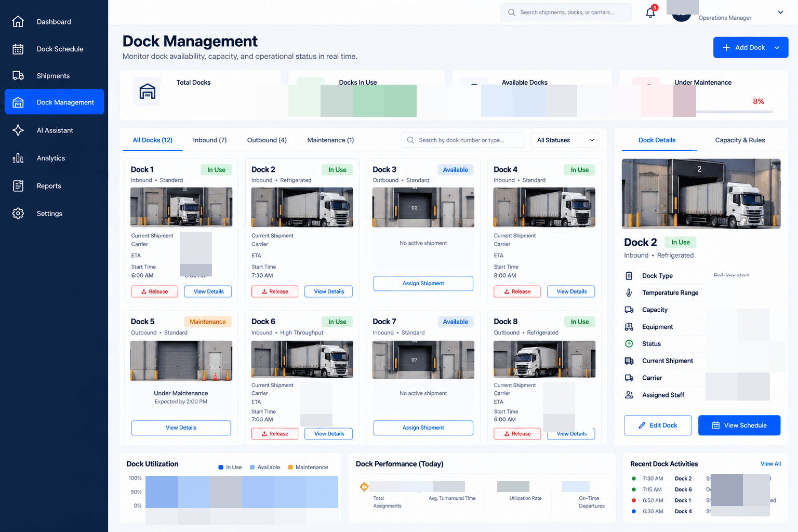Click the Reports document icon
The height and width of the screenshot is (532, 798).
coord(18,186)
